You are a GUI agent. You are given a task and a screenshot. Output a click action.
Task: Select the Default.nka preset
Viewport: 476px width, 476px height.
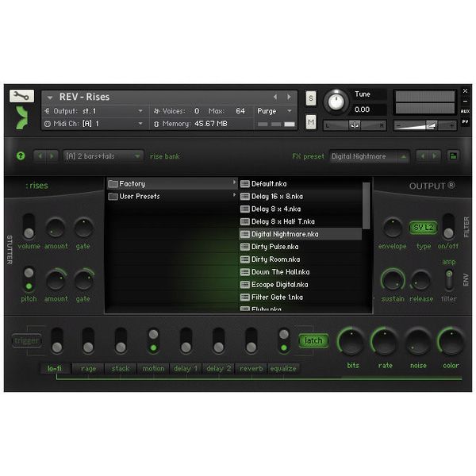(x=301, y=184)
